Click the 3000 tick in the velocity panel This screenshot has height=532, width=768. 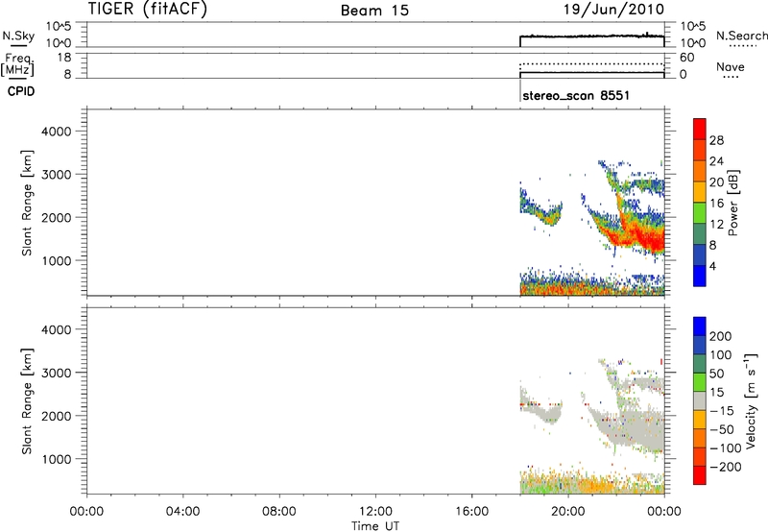[x=57, y=373]
